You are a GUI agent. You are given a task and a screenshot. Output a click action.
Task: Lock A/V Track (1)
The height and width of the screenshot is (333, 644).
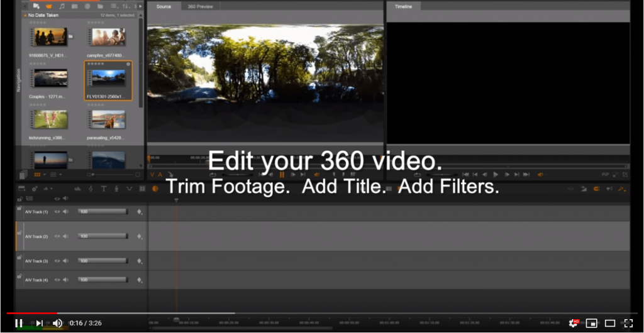click(x=19, y=209)
